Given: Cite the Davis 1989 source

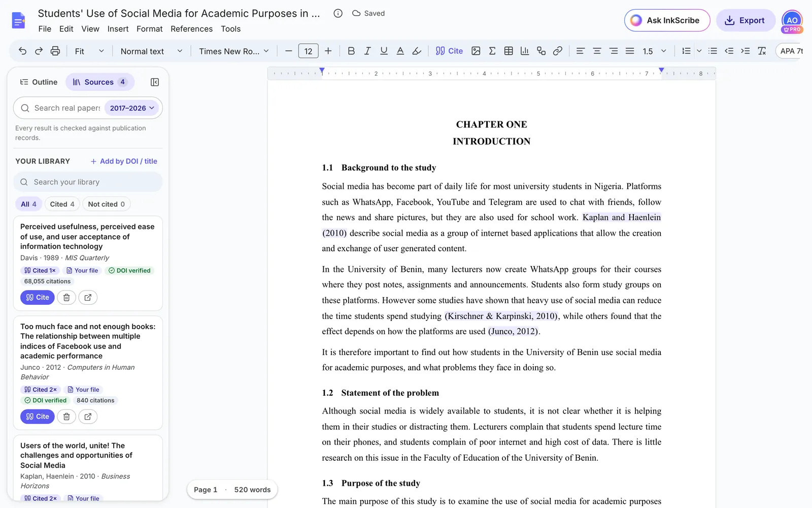Looking at the screenshot, I should coord(38,298).
